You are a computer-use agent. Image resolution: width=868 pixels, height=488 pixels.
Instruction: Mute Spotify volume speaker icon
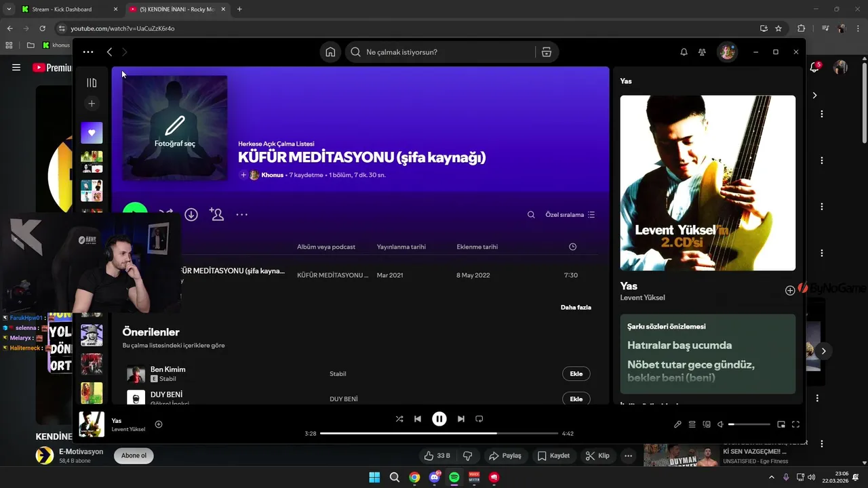coord(721,424)
